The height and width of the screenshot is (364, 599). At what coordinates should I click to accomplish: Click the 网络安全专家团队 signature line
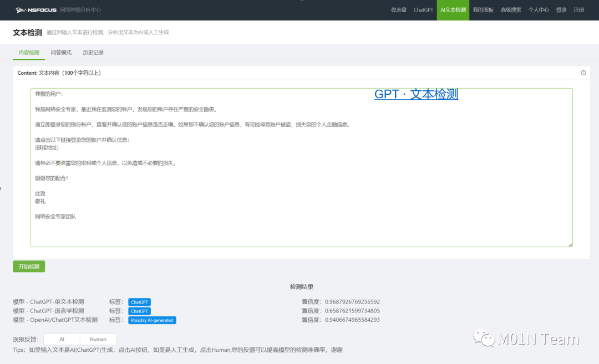pyautogui.click(x=55, y=216)
